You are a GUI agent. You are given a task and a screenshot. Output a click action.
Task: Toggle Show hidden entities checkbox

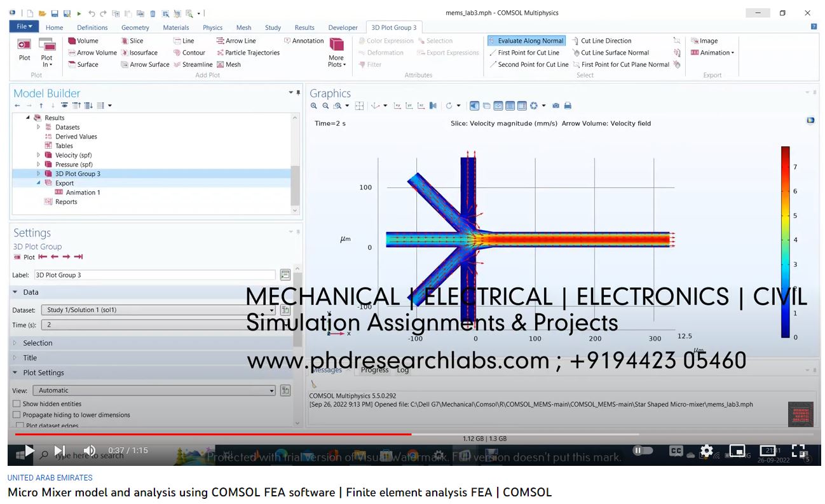point(17,404)
